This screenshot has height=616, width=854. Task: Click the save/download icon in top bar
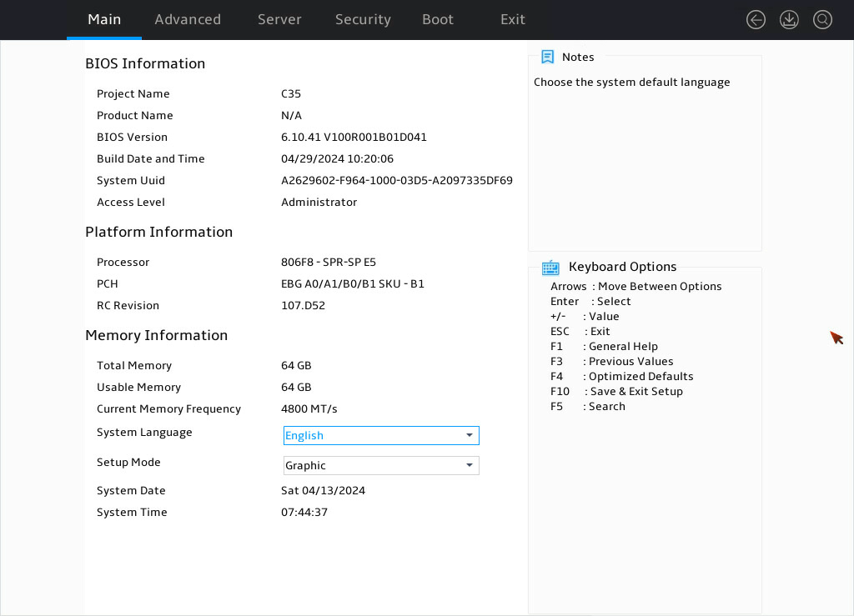[x=789, y=20]
